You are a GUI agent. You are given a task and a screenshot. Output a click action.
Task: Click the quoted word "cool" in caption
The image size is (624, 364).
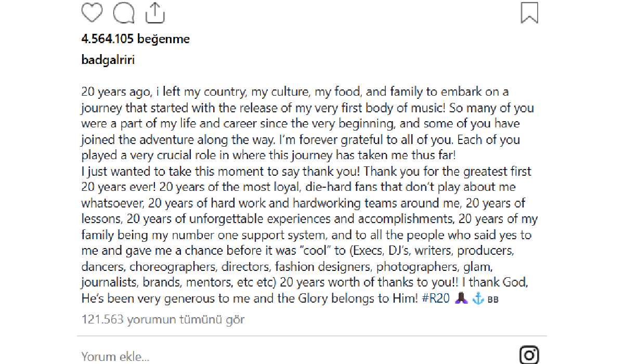point(314,251)
